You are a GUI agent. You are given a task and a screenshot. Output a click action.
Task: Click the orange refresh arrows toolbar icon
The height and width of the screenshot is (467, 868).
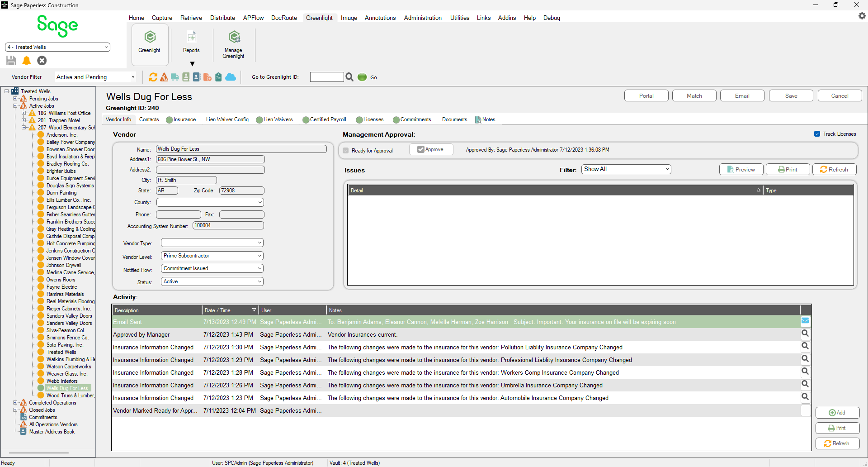[153, 77]
